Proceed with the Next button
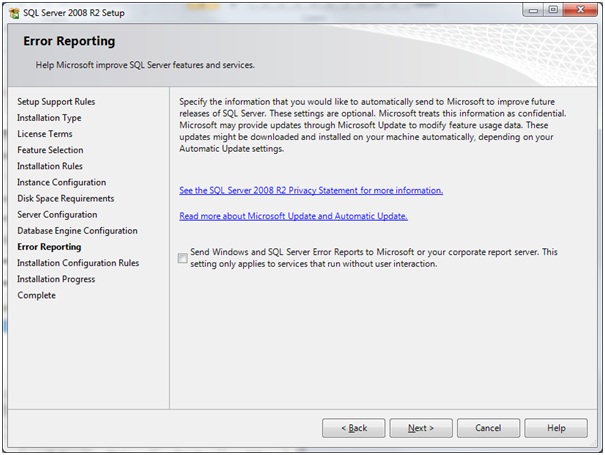This screenshot has height=455, width=605. tap(421, 428)
